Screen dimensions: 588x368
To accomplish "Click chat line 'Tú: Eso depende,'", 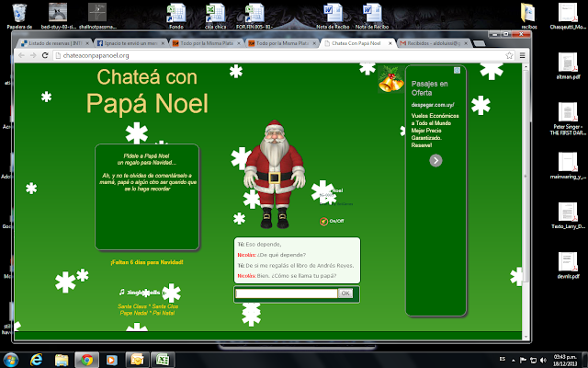I will coord(259,245).
